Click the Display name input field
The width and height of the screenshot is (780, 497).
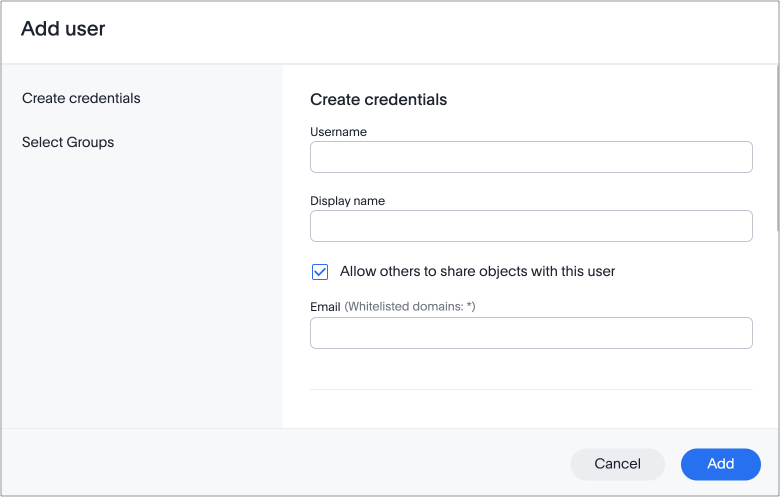[x=531, y=226]
